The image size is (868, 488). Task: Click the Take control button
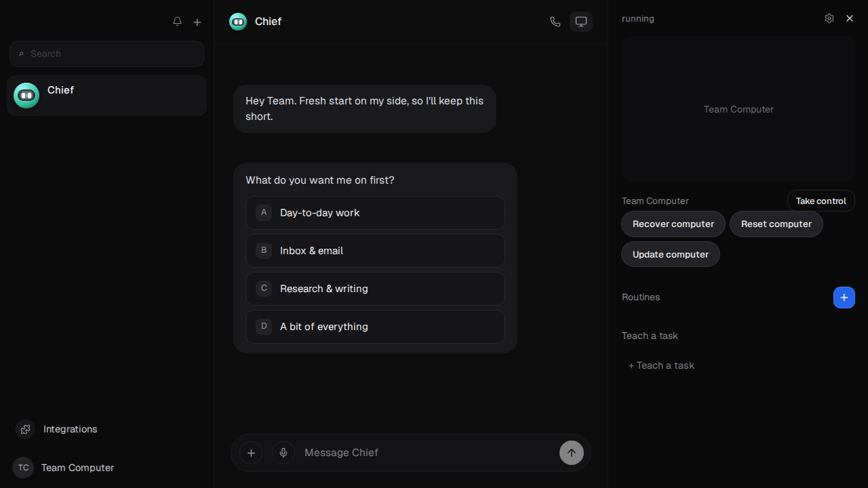pos(821,201)
